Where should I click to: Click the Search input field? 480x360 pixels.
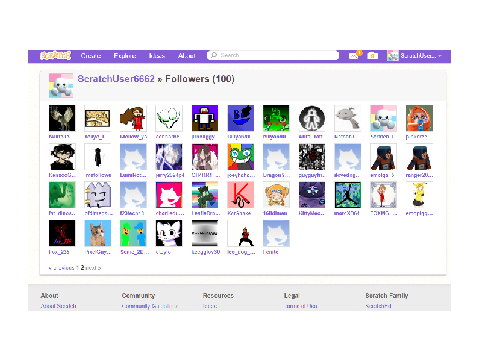pos(273,55)
